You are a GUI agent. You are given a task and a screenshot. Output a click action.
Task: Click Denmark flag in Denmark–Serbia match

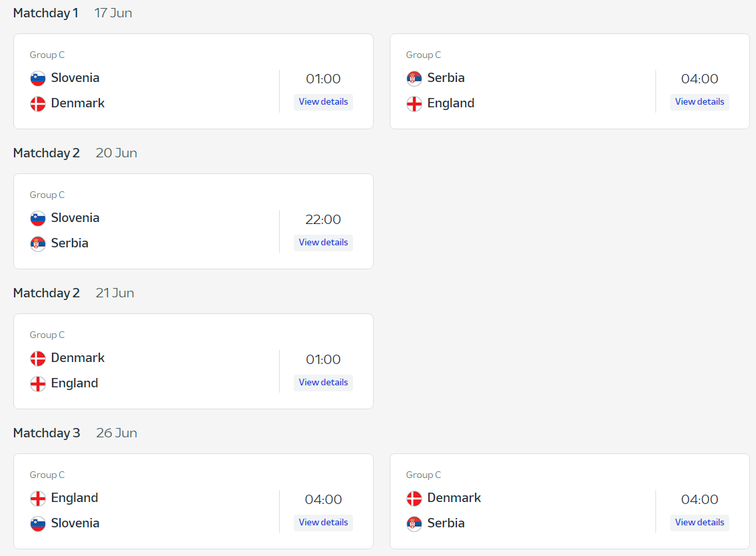click(x=414, y=499)
